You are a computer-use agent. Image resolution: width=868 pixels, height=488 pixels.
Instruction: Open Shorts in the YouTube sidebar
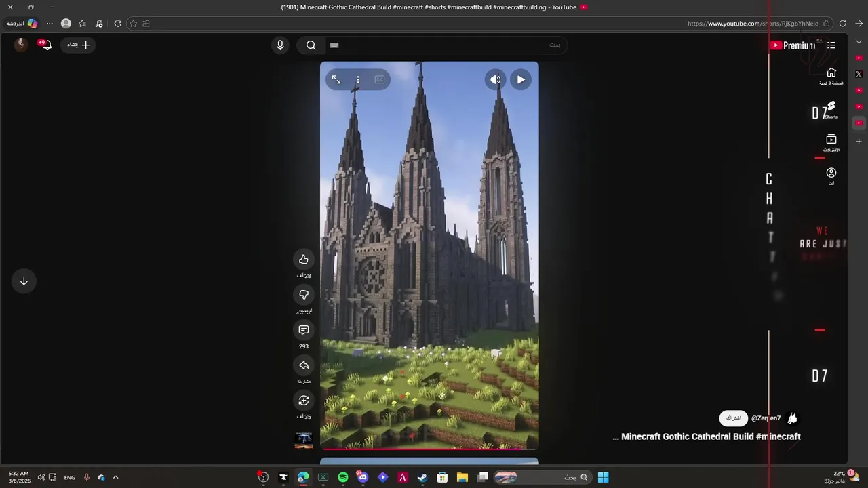pos(831,110)
